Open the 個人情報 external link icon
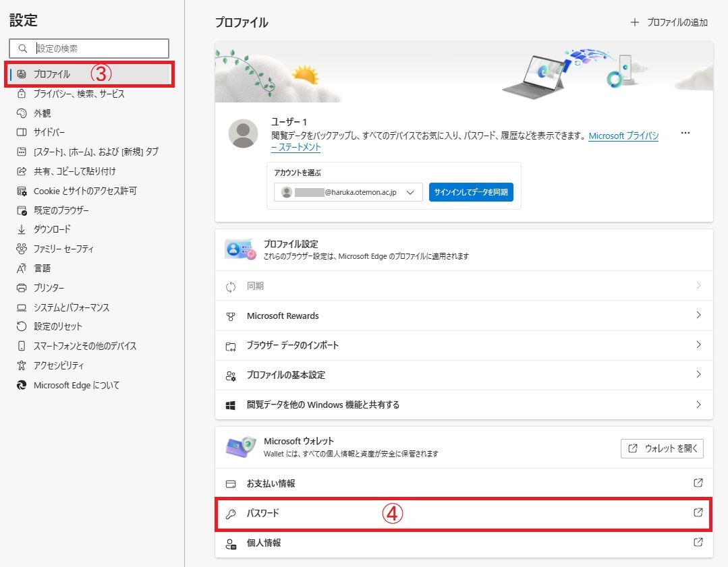Screen dimensions: 728x567 698,542
